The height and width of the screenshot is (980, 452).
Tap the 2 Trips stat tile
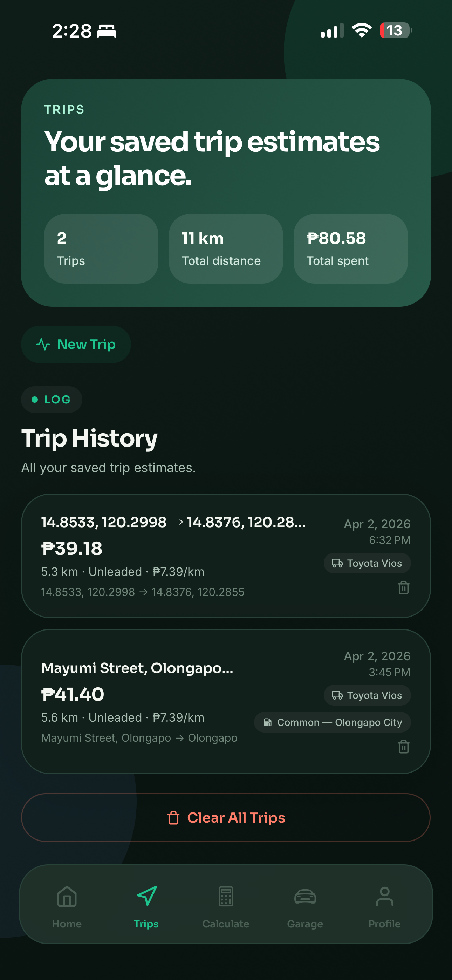(101, 249)
